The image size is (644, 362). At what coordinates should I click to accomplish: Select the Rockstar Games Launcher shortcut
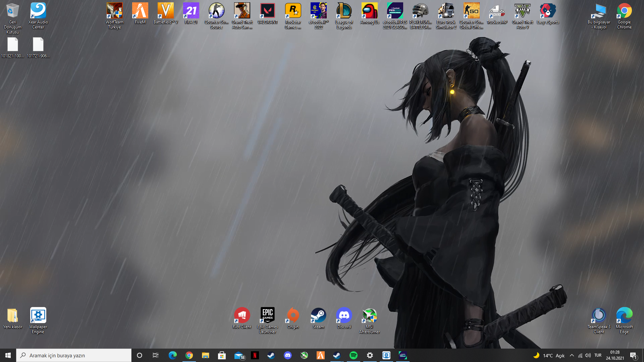[293, 16]
